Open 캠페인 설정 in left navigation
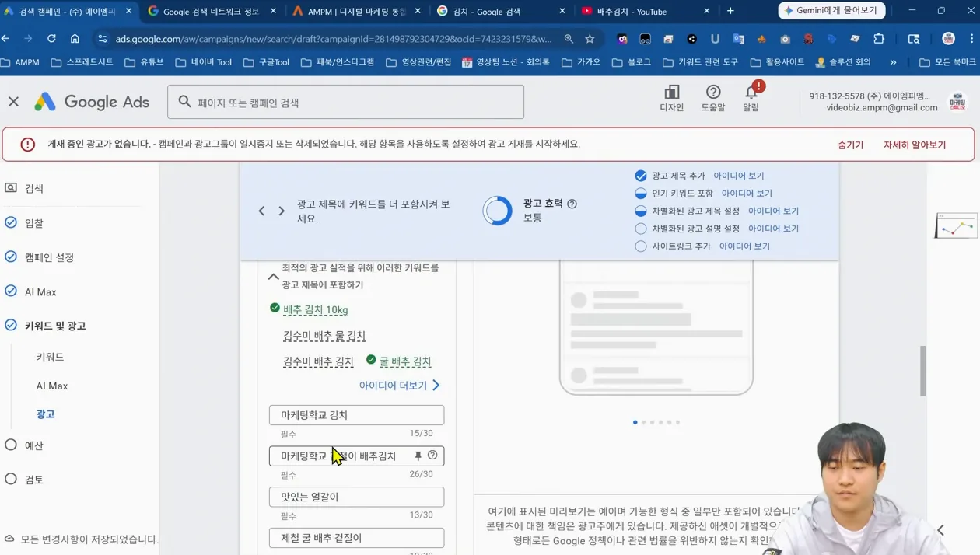 pos(49,257)
